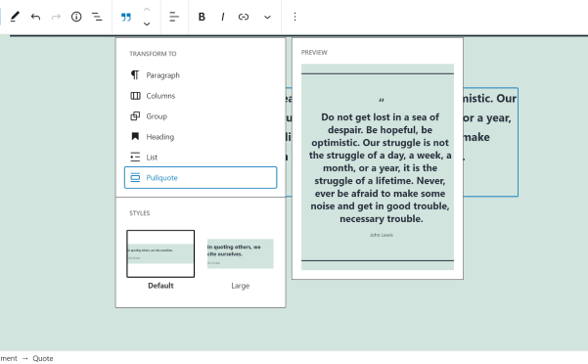Select Quote in the breadcrumb bar
This screenshot has height=364, width=588.
click(x=43, y=358)
